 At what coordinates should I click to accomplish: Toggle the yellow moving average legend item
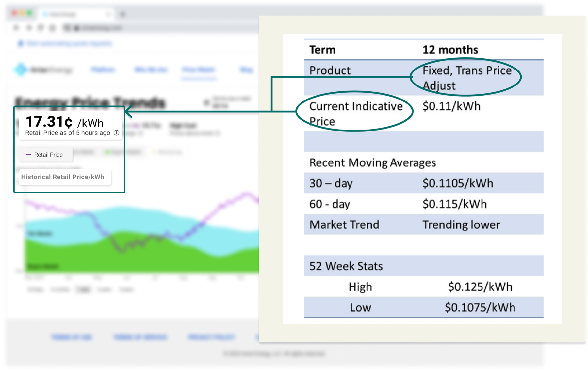tap(167, 152)
